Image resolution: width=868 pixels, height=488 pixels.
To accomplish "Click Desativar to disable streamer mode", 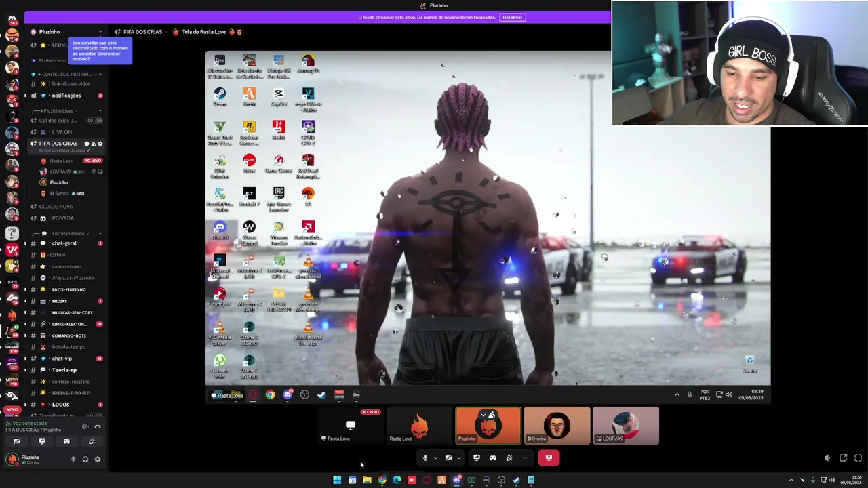I will click(513, 17).
